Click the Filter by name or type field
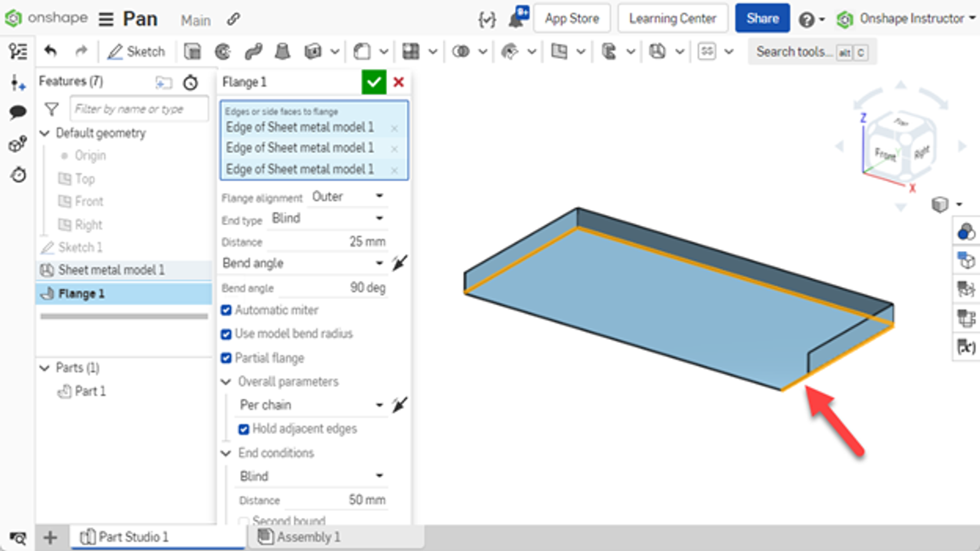Screen dimensions: 980x551 tap(138, 108)
